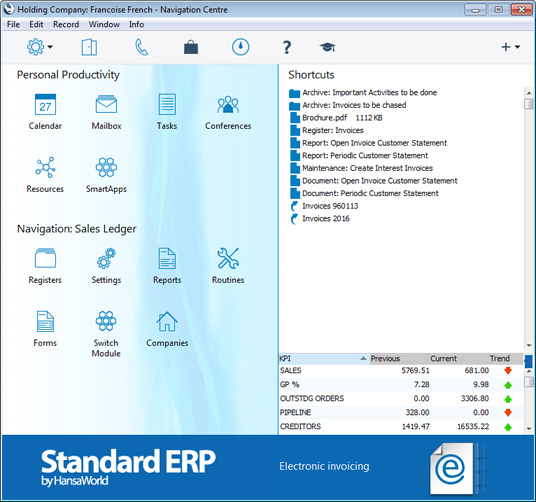Open the Window menu
536x502 pixels.
pyautogui.click(x=104, y=25)
